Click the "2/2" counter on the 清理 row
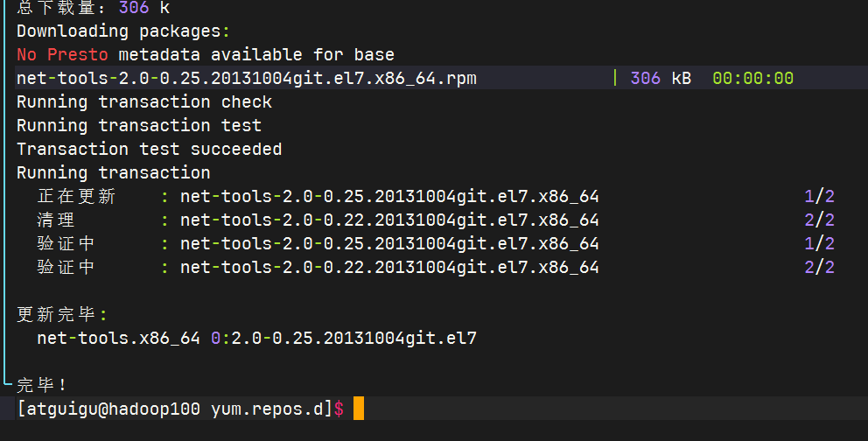 coord(819,220)
